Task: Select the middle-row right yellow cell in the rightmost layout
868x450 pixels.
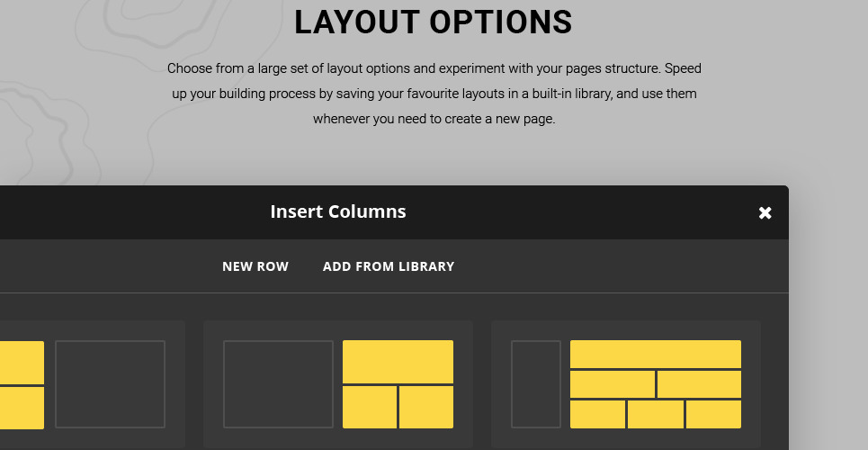Action: (699, 384)
